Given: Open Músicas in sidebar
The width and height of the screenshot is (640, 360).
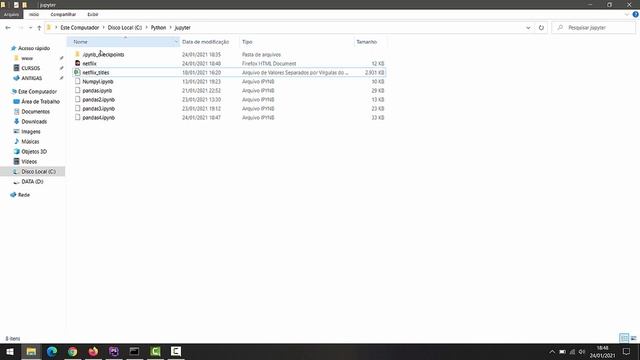Looking at the screenshot, I should pos(30,141).
